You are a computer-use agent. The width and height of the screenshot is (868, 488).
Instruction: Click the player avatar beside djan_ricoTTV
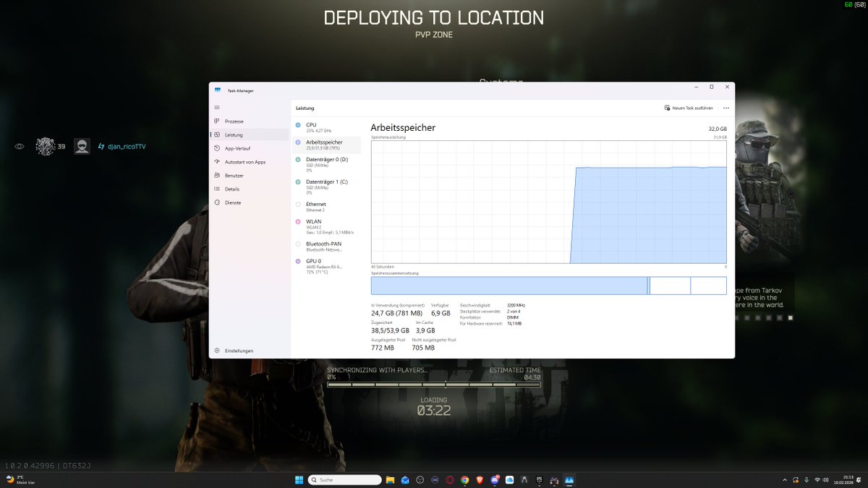coord(82,147)
